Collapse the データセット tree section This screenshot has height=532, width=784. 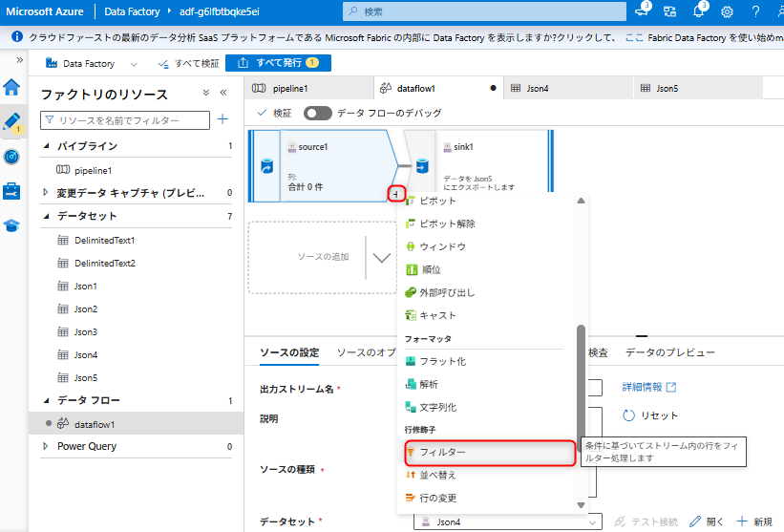pos(47,216)
